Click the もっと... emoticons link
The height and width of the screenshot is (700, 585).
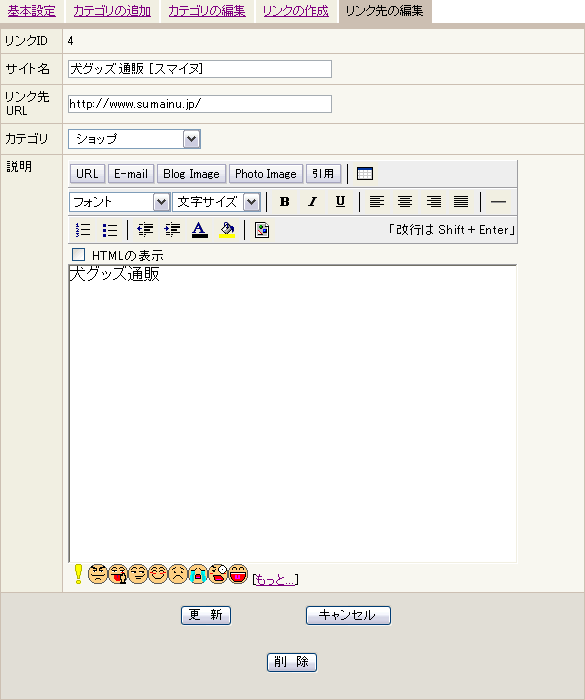point(275,579)
